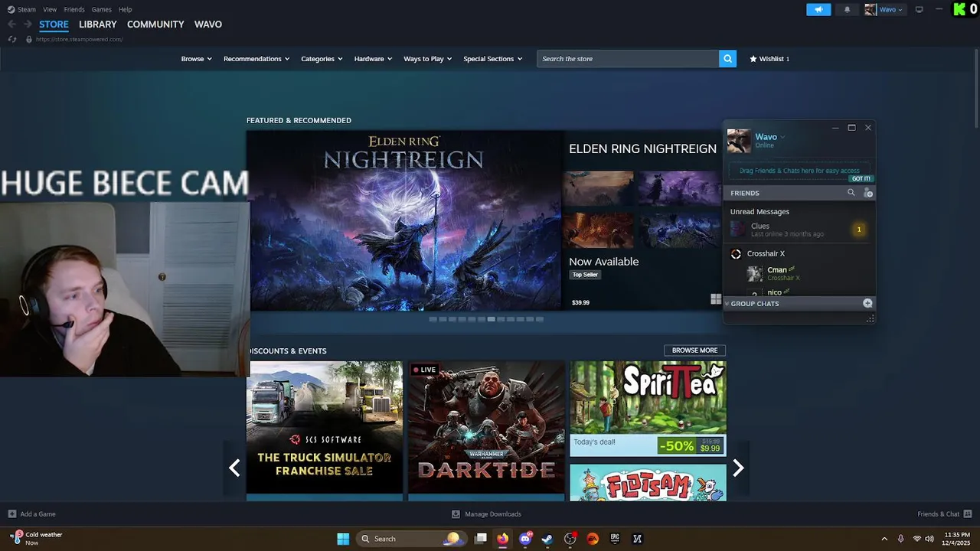Screen dimensions: 980x551
Task: Click the Big Picture mode monitor icon
Action: pyautogui.click(x=919, y=9)
